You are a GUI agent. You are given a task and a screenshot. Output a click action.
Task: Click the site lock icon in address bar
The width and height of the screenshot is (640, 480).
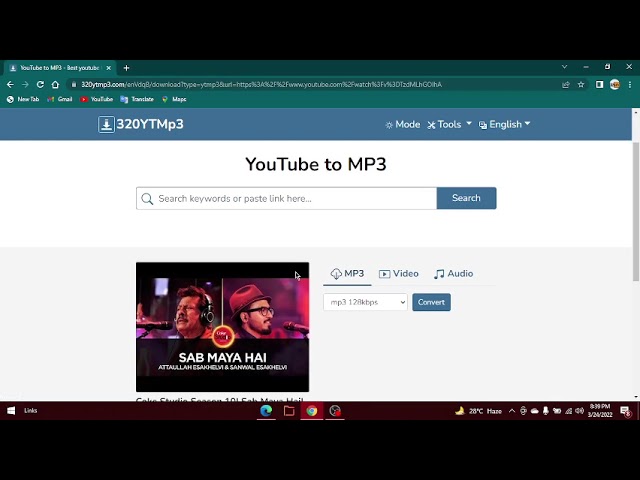point(73,84)
